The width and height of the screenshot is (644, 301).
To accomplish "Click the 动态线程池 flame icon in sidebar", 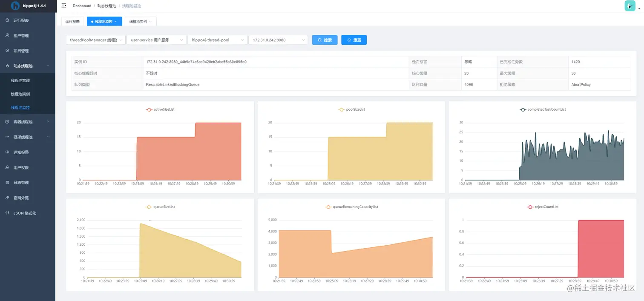I will point(7,66).
